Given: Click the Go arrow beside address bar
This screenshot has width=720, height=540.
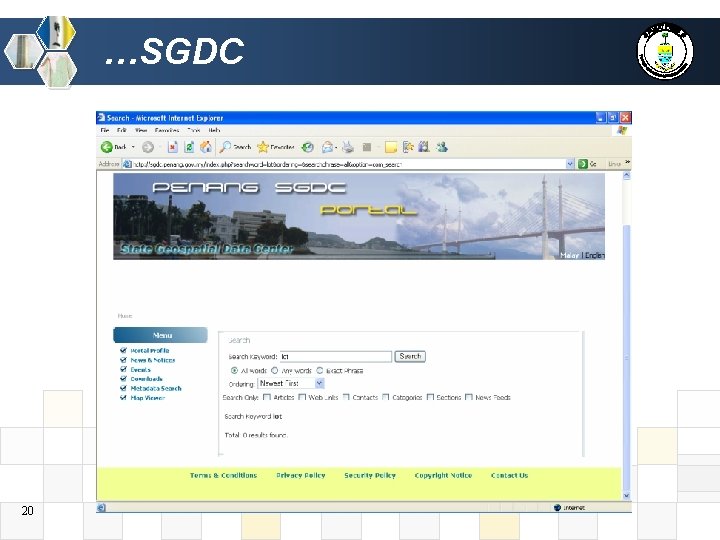Looking at the screenshot, I should click(583, 164).
